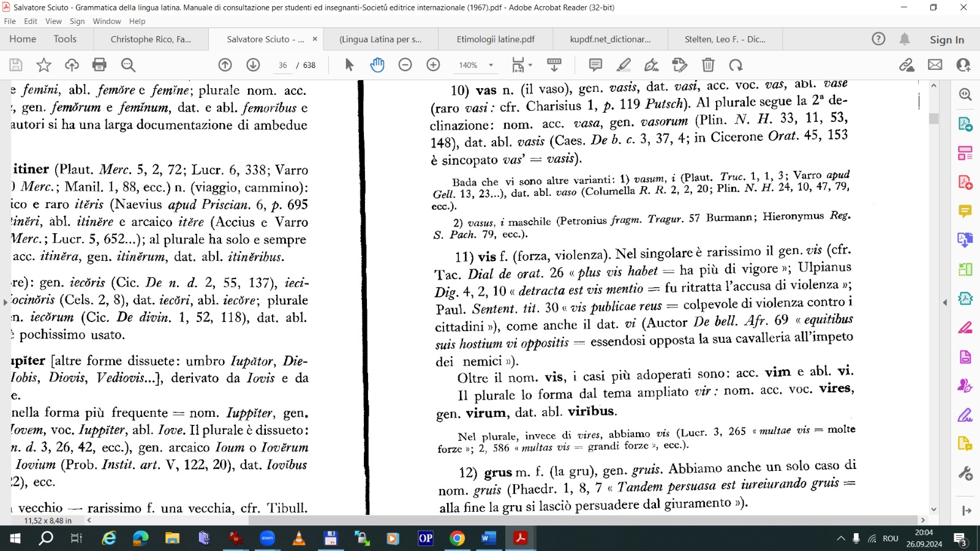Open More Tools wrench in right pane
Viewport: 980px width, 551px height.
tap(965, 473)
